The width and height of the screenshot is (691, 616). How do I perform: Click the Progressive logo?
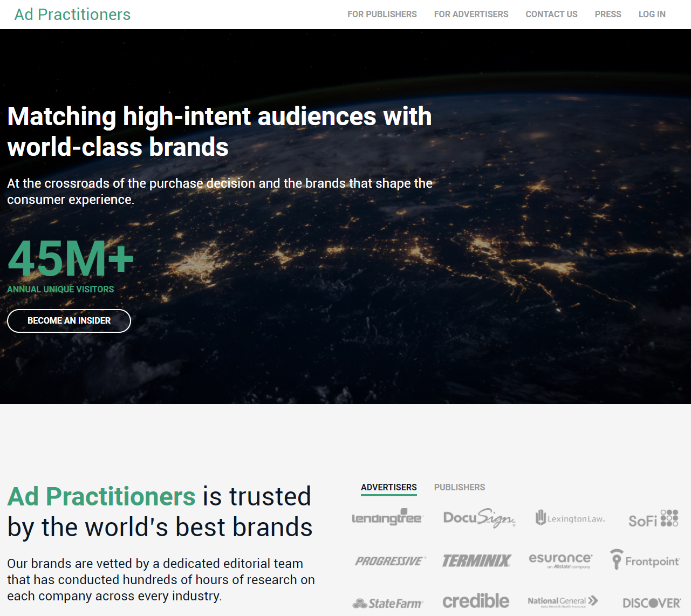tap(391, 561)
